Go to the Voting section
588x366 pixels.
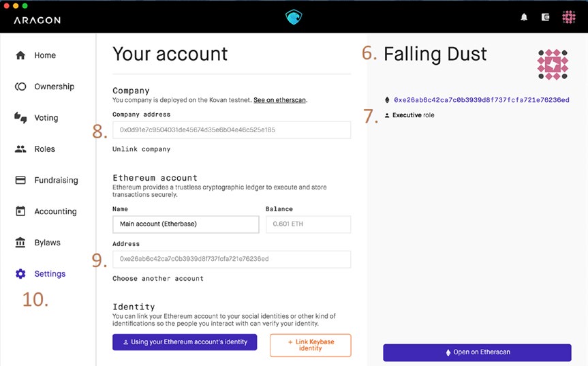[46, 118]
